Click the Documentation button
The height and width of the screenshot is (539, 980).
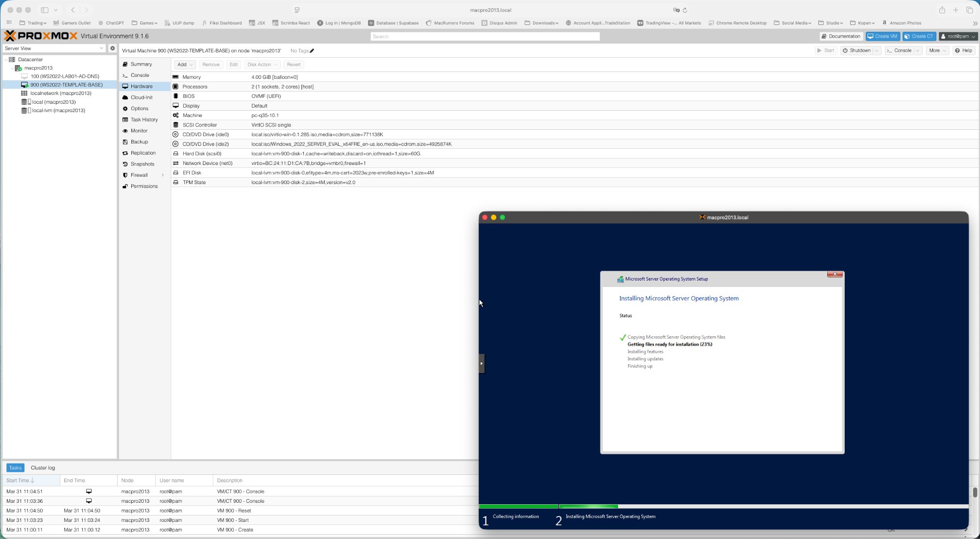[x=841, y=36]
